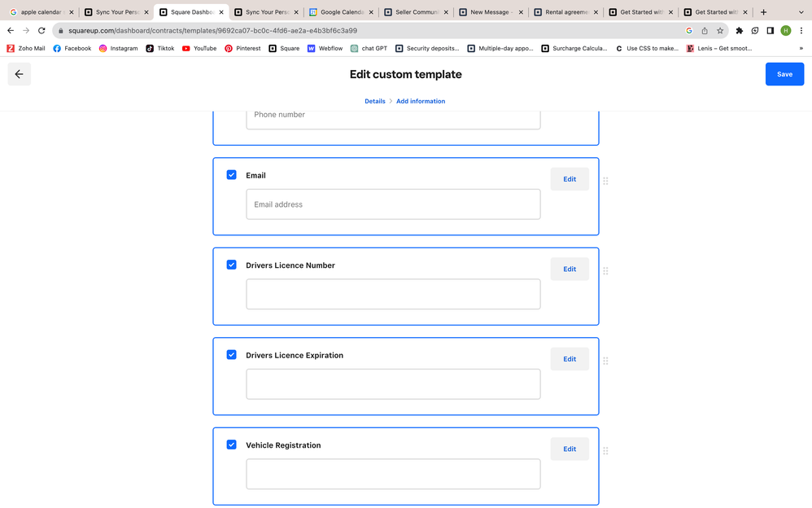Open YouTube bookmark in bookmarks bar
Screen dimensions: 812x508
[199, 48]
